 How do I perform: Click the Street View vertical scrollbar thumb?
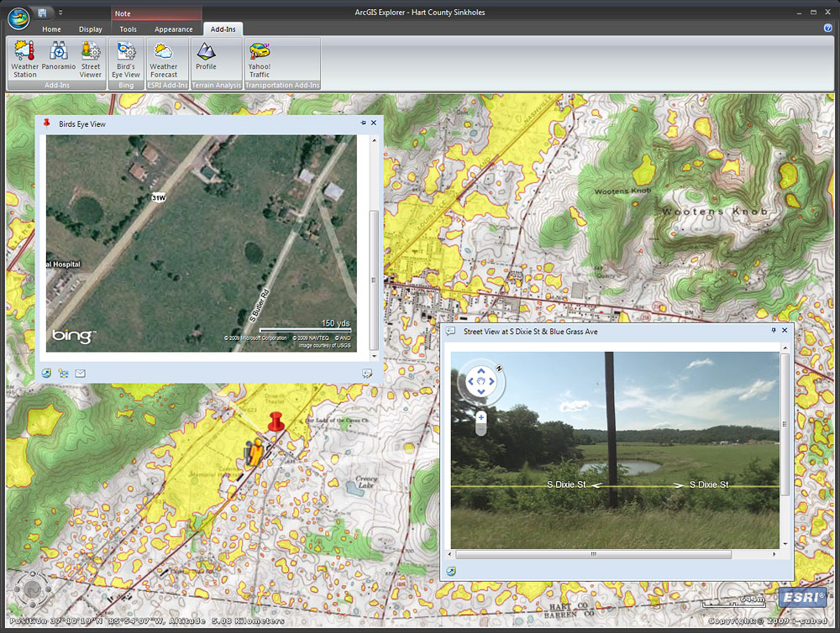pos(785,424)
